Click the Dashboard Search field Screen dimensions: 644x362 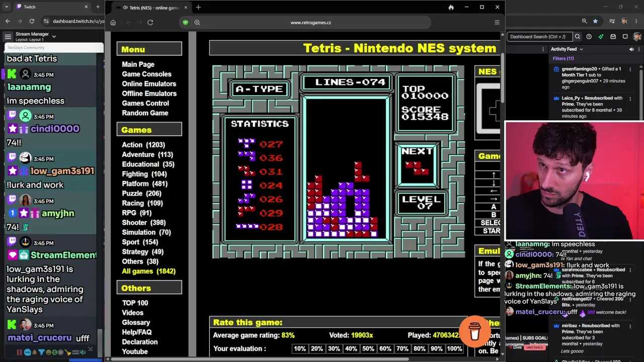[539, 36]
